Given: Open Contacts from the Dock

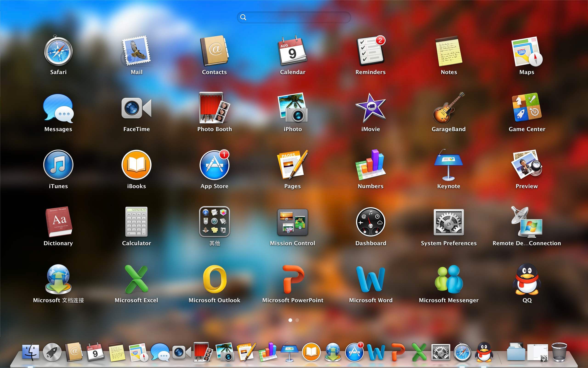Looking at the screenshot, I should coord(74,352).
